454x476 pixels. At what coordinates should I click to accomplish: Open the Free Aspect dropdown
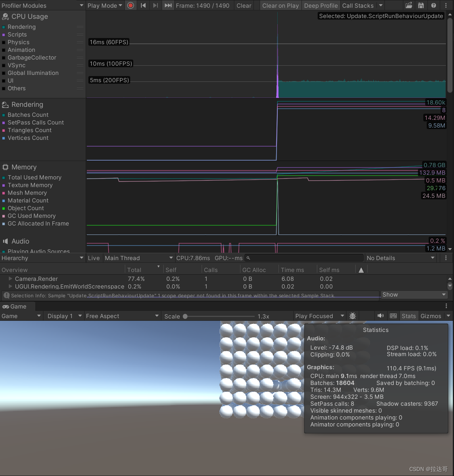point(122,315)
